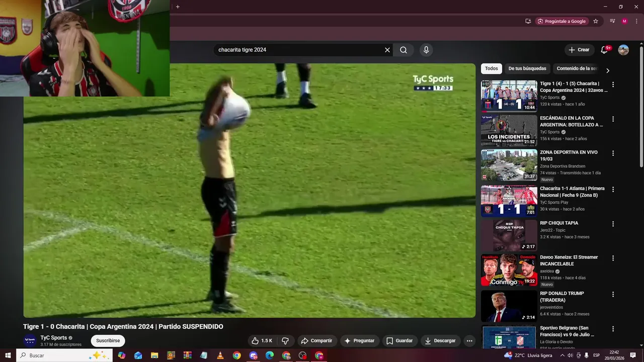Select the Todos filter chip
The height and width of the screenshot is (362, 644).
click(492, 68)
